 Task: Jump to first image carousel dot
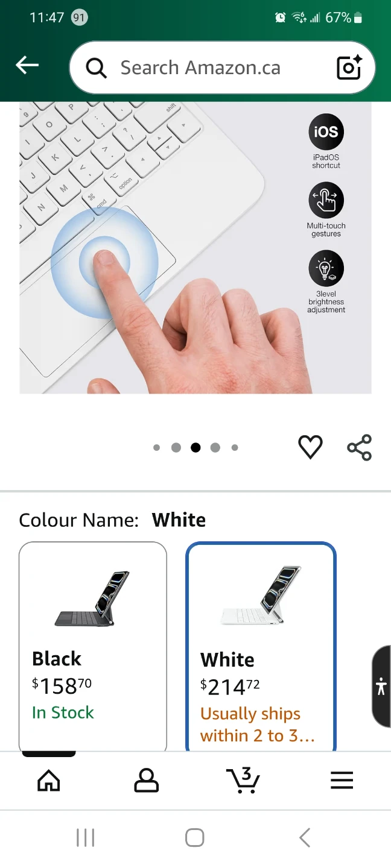[x=157, y=447]
